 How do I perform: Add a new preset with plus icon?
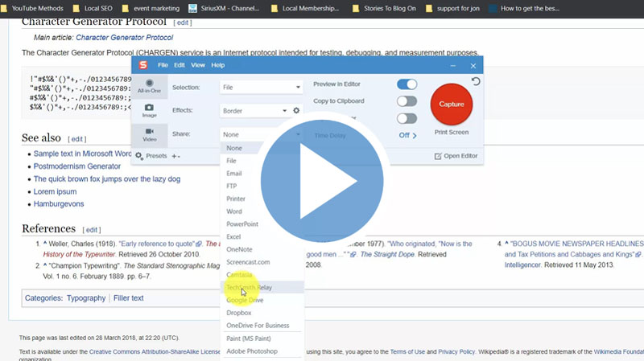point(174,156)
